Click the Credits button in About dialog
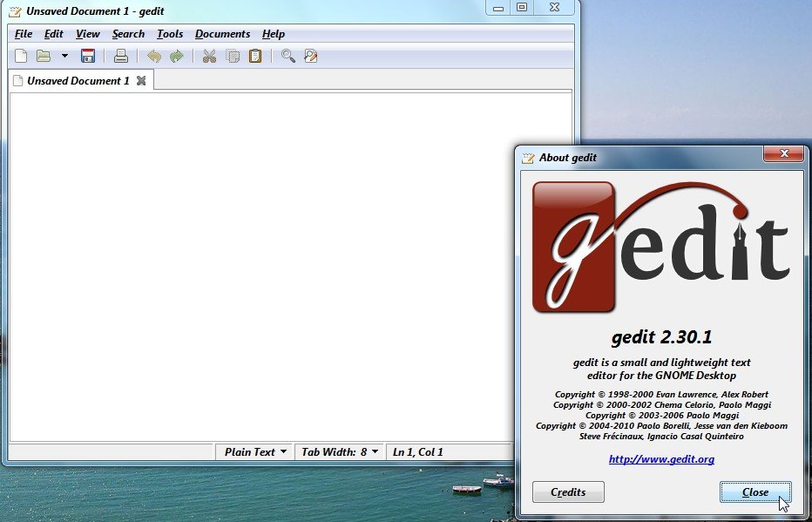 [568, 492]
